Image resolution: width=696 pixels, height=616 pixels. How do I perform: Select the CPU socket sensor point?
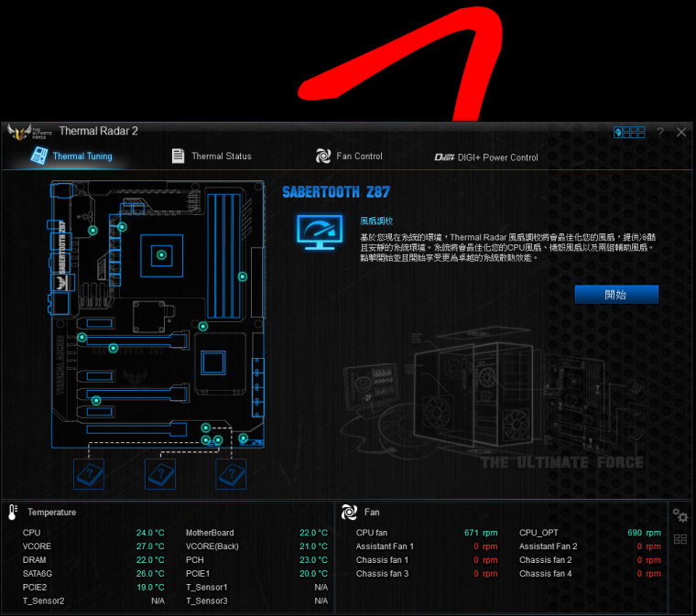pos(161,255)
